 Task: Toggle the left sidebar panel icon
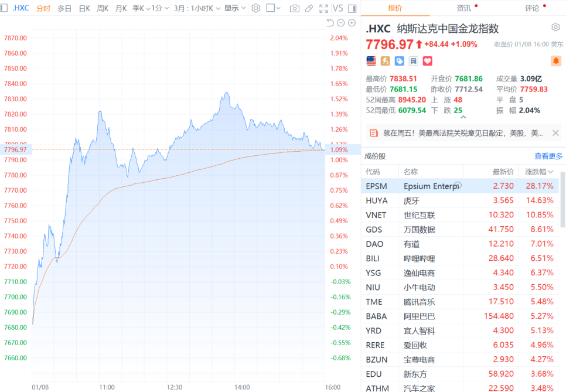pos(4,8)
